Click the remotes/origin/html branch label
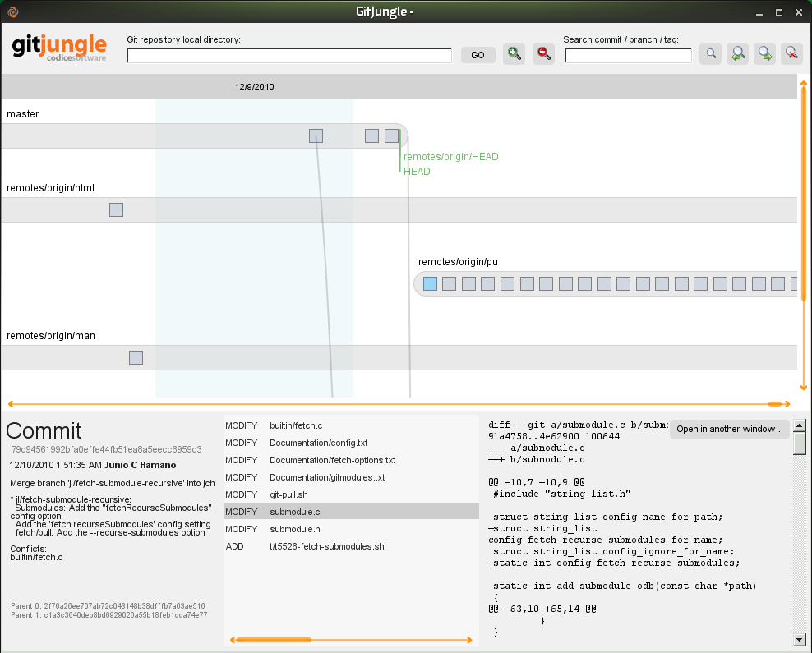812x653 pixels. click(50, 188)
